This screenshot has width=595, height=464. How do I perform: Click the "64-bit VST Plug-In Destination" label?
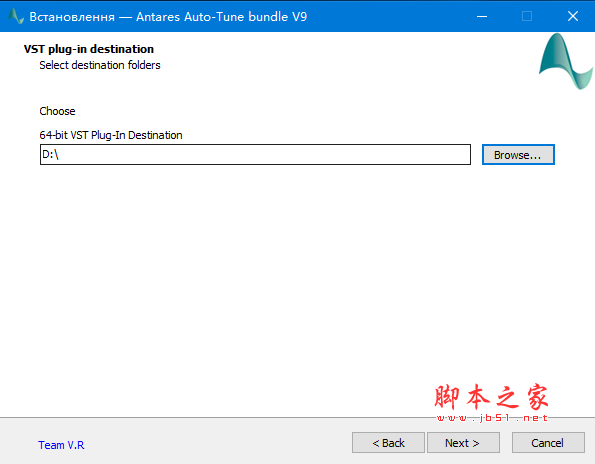[111, 135]
